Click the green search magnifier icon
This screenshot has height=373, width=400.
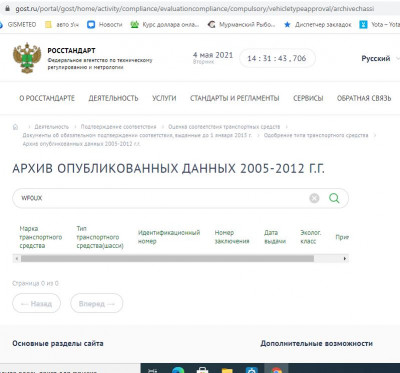click(334, 198)
